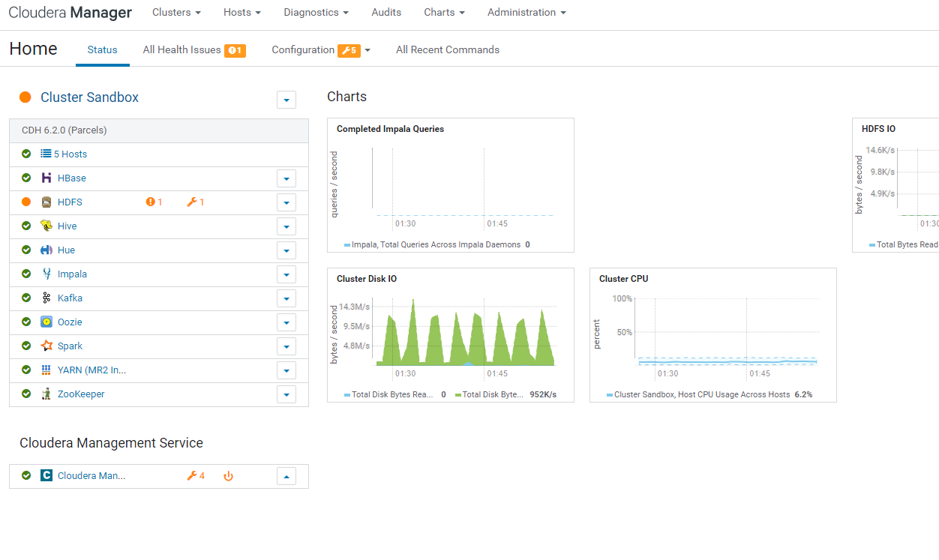
Task: Select the HBase service icon
Action: (x=48, y=178)
